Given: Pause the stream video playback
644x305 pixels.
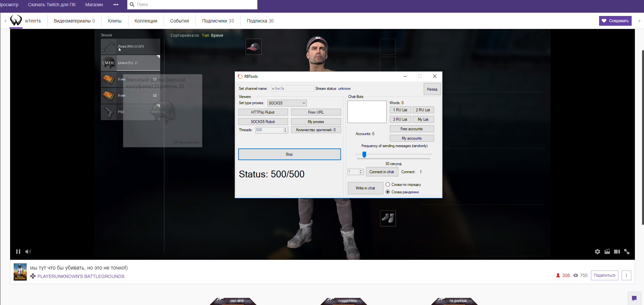Looking at the screenshot, I should [x=18, y=252].
